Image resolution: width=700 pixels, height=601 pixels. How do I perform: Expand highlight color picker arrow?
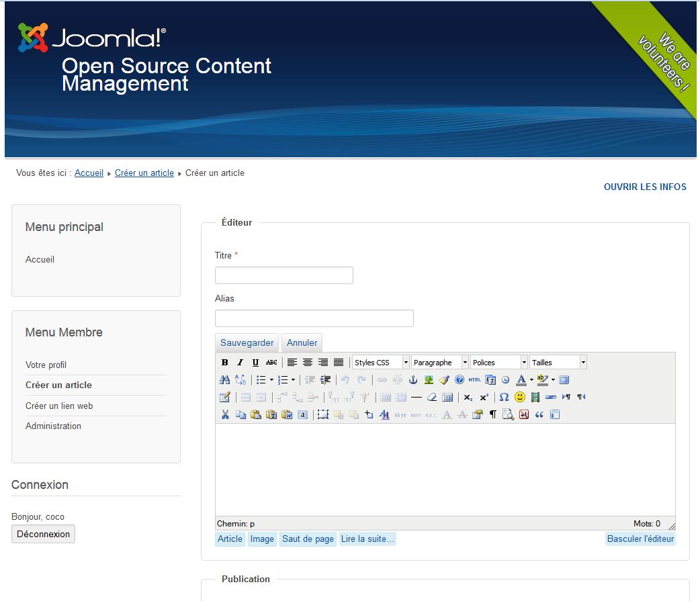(x=553, y=379)
